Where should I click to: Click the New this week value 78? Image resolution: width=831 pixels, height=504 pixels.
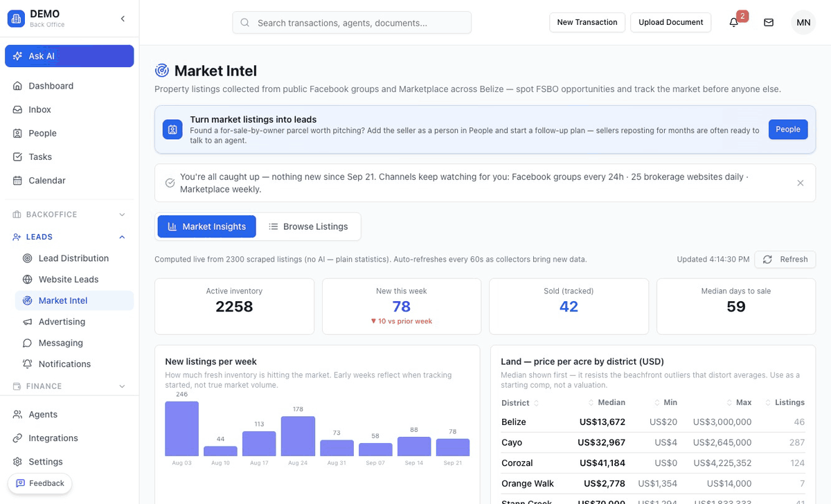pyautogui.click(x=402, y=307)
